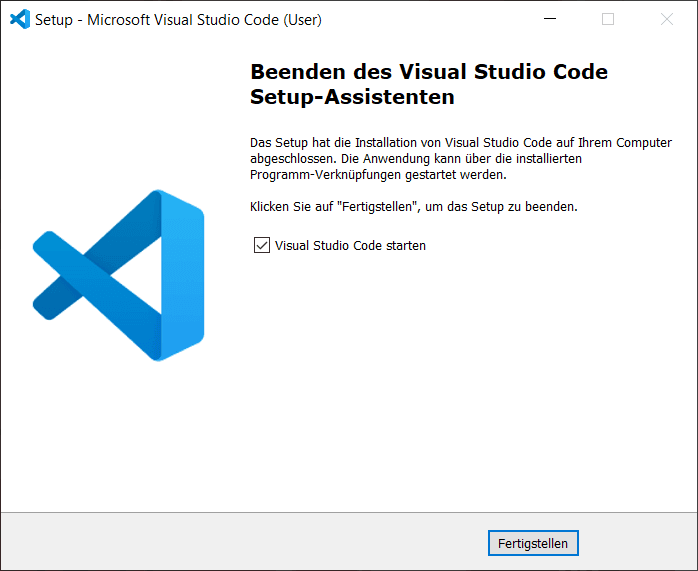Click the greyed-out maximize button

click(608, 19)
